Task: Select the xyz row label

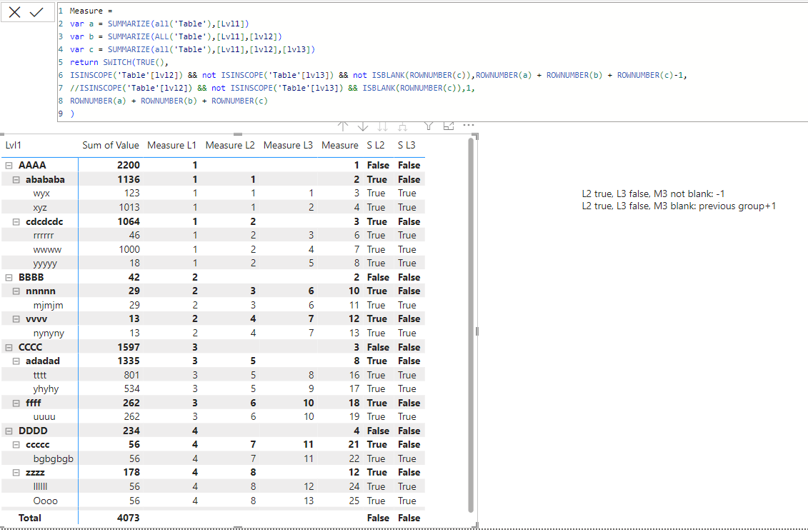Action: [x=40, y=208]
